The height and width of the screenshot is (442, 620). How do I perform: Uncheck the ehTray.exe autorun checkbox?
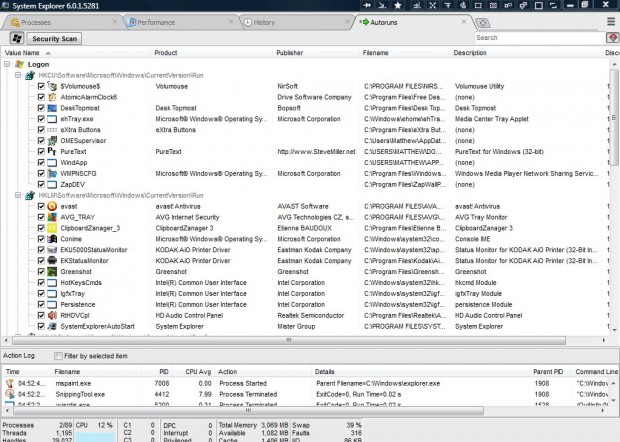point(41,119)
